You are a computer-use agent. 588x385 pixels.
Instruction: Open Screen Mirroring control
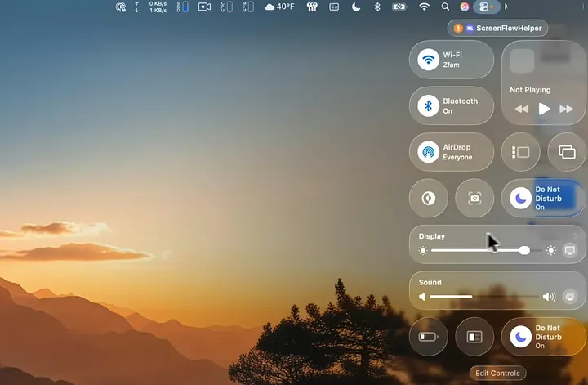(567, 152)
